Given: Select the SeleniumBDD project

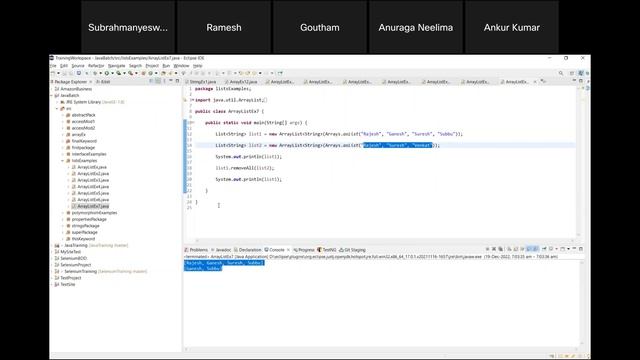Looking at the screenshot, I should 73,258.
